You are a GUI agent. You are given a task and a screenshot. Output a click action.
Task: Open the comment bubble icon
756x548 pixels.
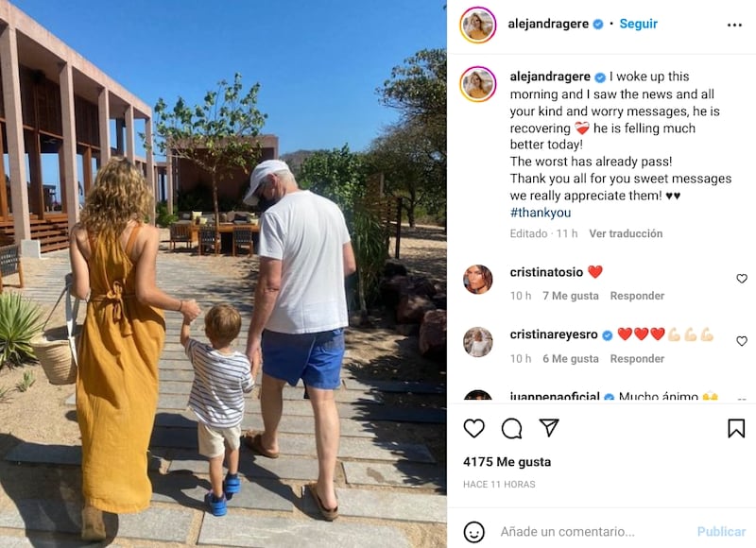pyautogui.click(x=511, y=428)
